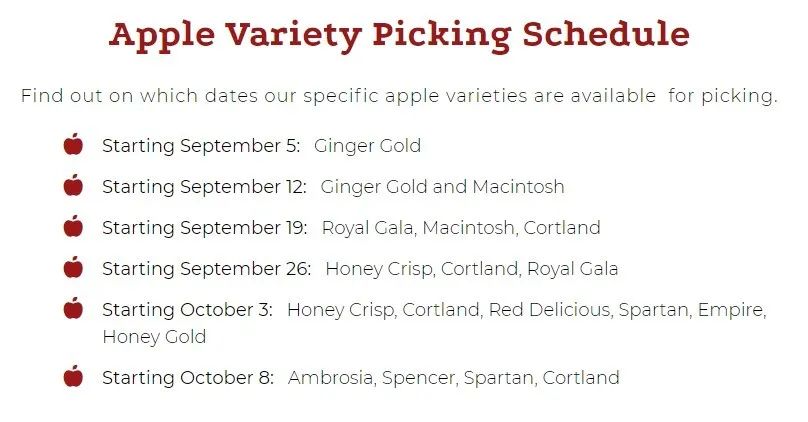808x422 pixels.
Task: Select the 'Starting September 19:' label
Action: (x=205, y=228)
